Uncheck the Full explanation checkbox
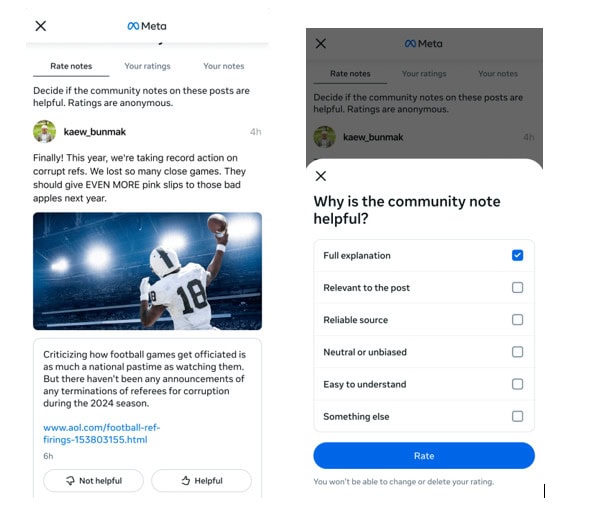This screenshot has width=611, height=511. tap(517, 256)
